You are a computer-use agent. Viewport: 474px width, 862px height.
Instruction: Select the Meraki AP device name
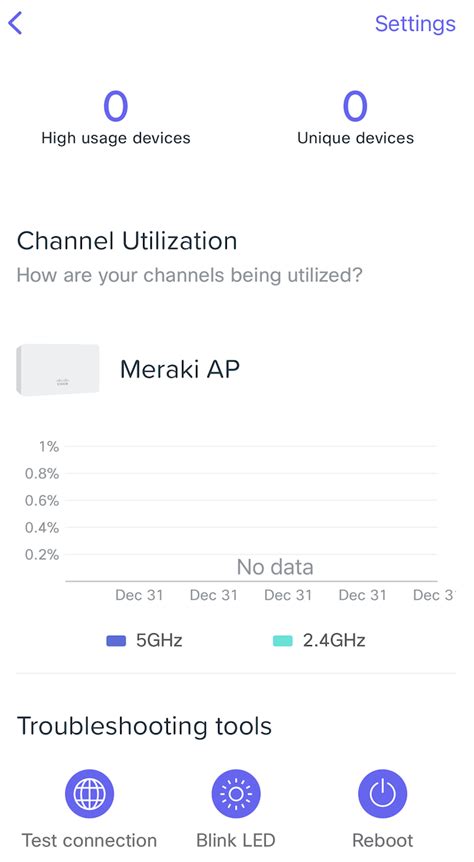[180, 369]
